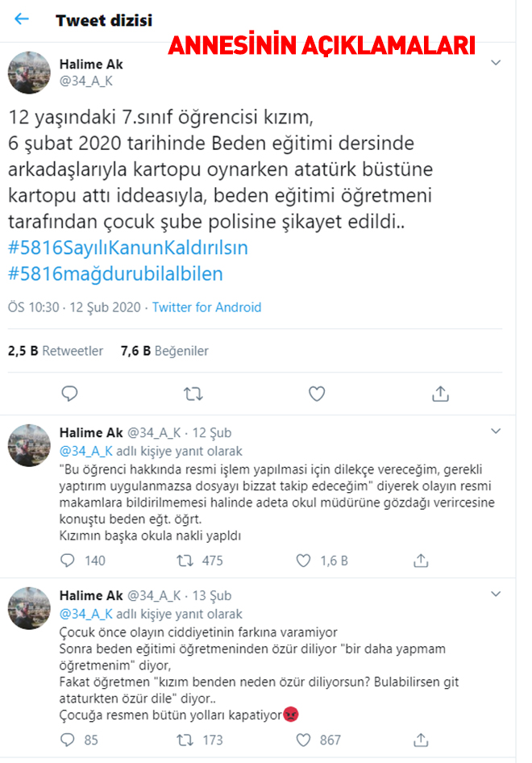Screen dimensions: 532x763
Task: Retweet the reply with 173 retweets
Action: [x=185, y=740]
